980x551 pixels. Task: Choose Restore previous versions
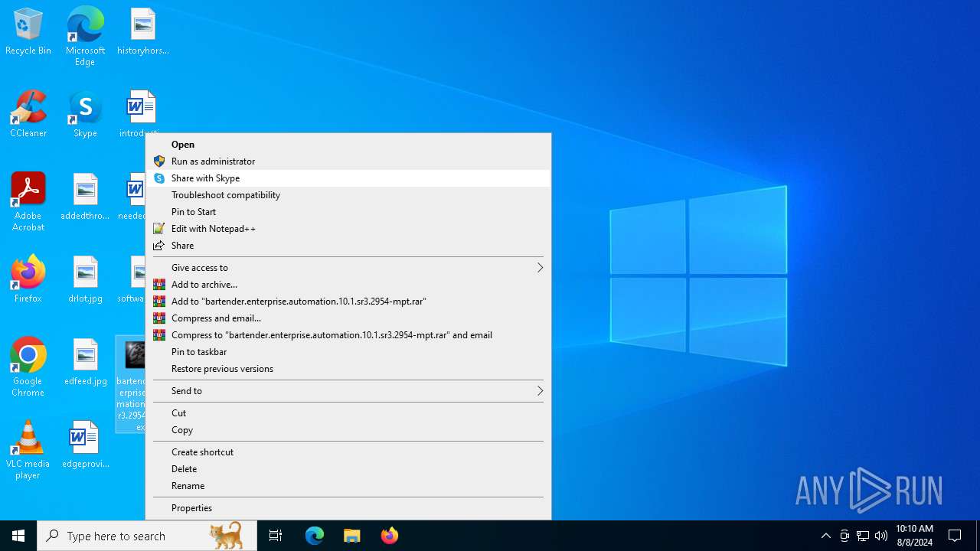pos(348,369)
